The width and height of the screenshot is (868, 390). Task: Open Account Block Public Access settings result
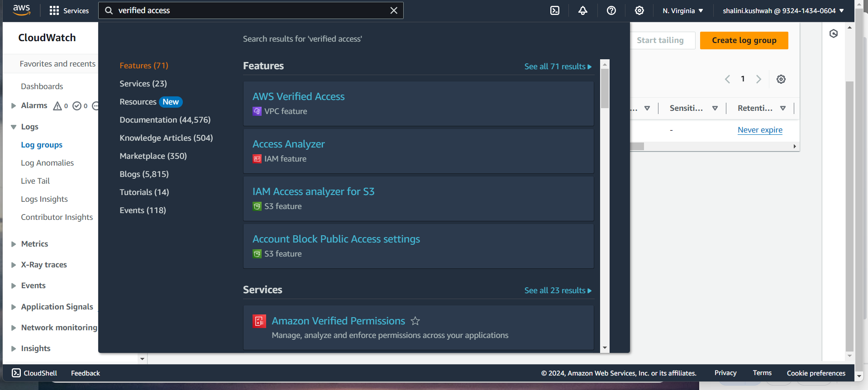(336, 239)
